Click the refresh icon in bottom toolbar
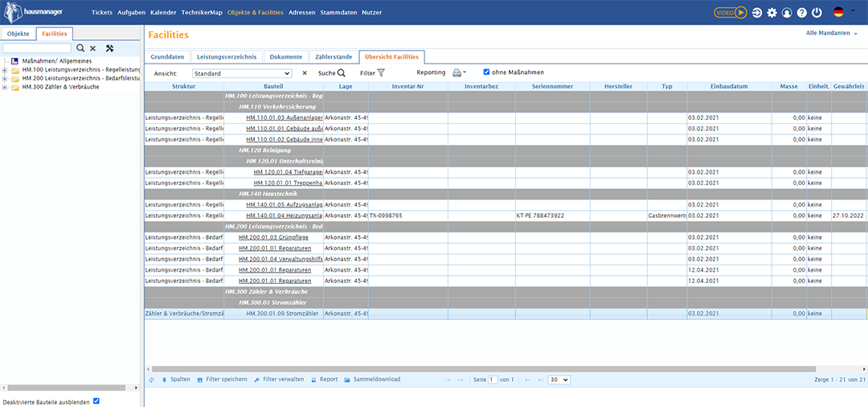 (152, 380)
